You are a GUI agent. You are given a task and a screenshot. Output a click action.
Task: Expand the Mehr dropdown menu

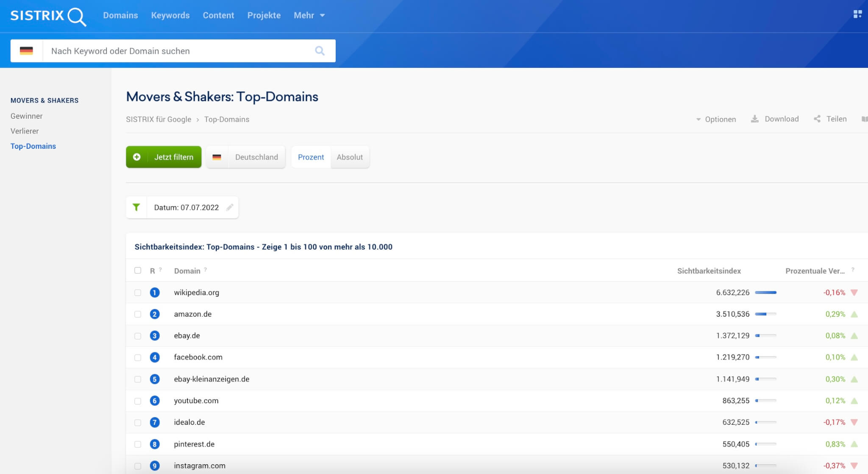[x=309, y=15]
